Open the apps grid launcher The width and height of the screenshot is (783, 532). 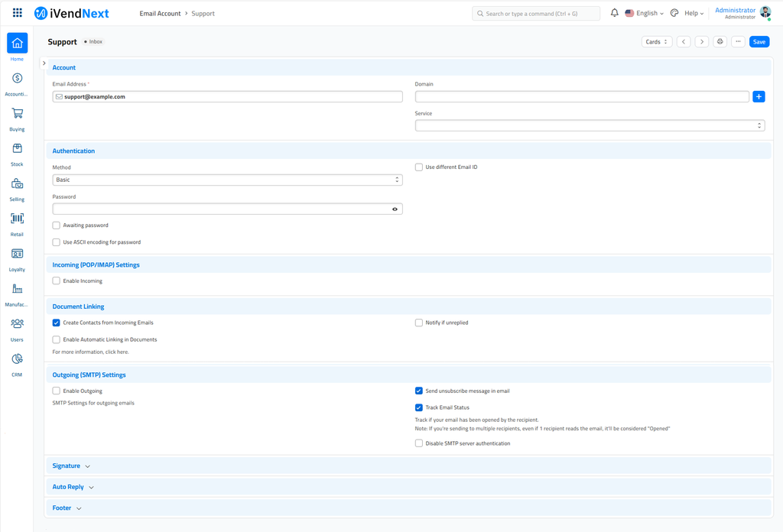click(x=17, y=13)
